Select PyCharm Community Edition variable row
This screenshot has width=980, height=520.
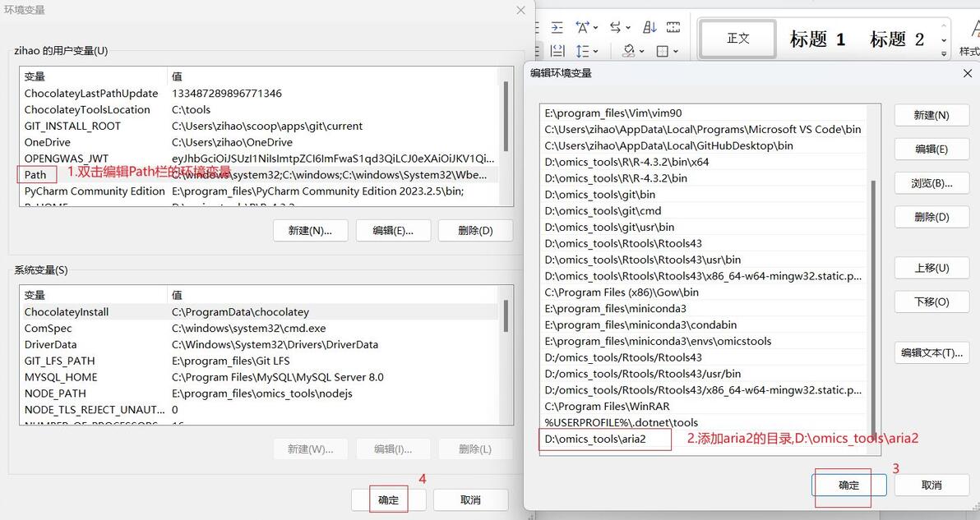click(x=259, y=191)
